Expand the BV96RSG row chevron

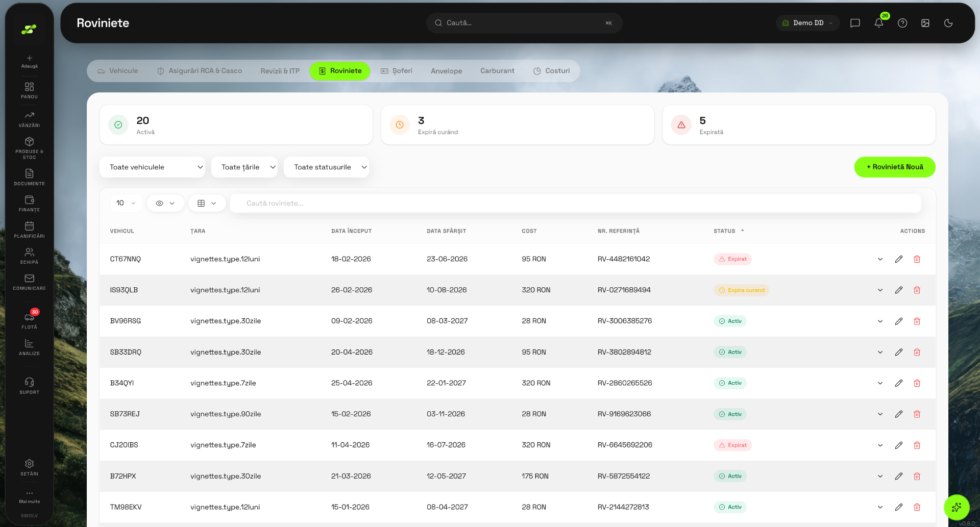(880, 321)
